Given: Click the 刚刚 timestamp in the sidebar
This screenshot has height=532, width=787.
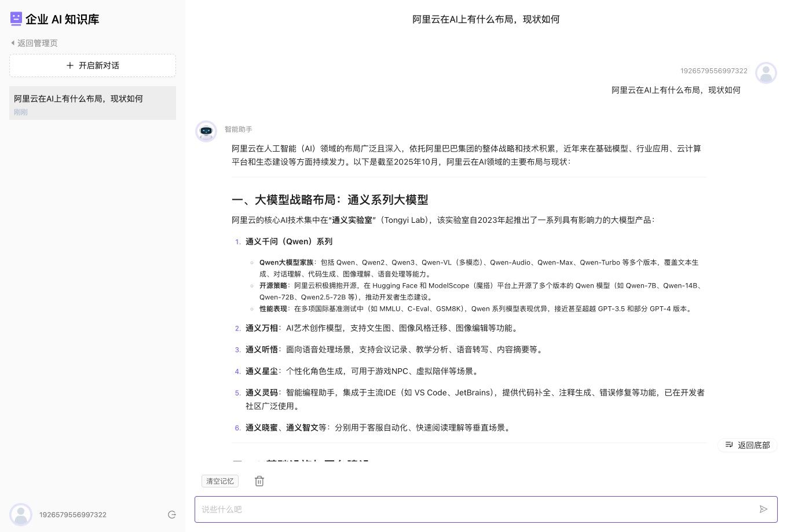Looking at the screenshot, I should pos(21,112).
